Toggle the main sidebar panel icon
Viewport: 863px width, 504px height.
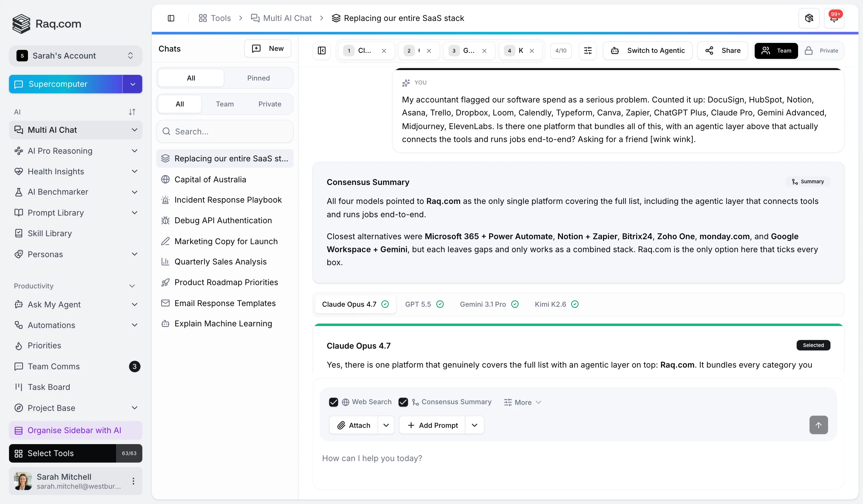(x=171, y=18)
